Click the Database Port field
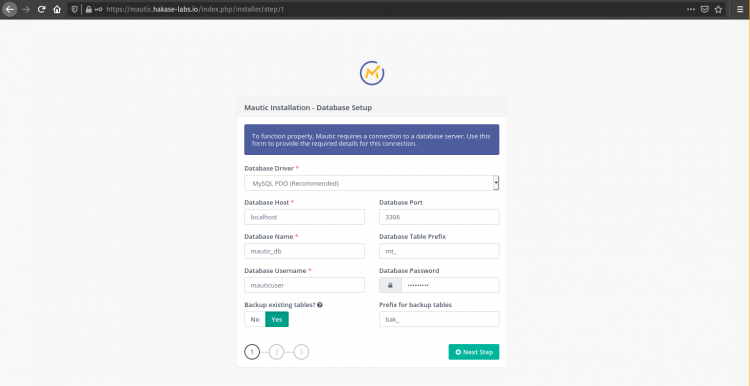The width and height of the screenshot is (750, 386). click(439, 217)
